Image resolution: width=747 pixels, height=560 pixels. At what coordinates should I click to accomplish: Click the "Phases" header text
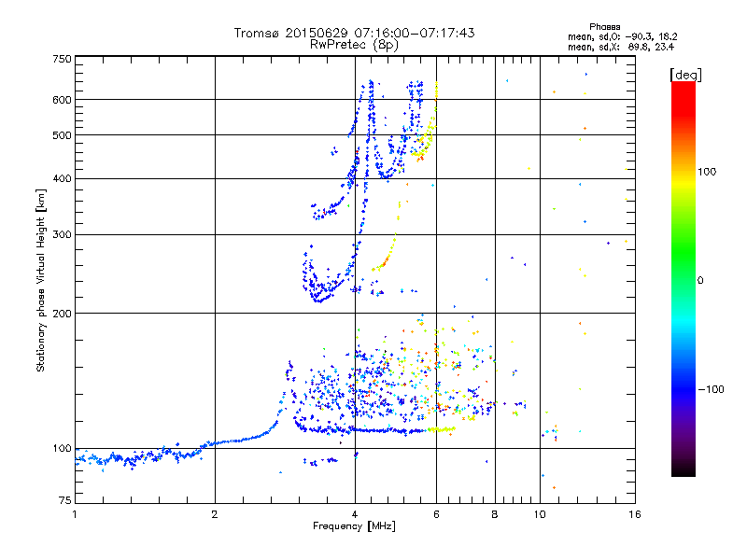[604, 27]
